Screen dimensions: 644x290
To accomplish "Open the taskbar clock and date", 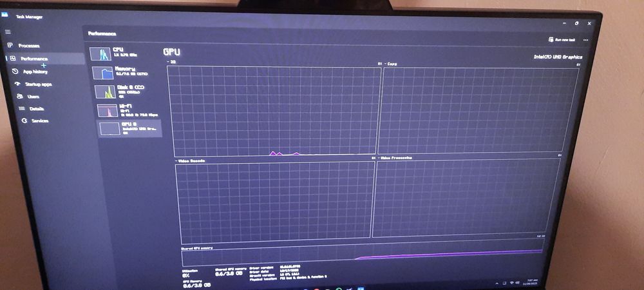I will 531,282.
